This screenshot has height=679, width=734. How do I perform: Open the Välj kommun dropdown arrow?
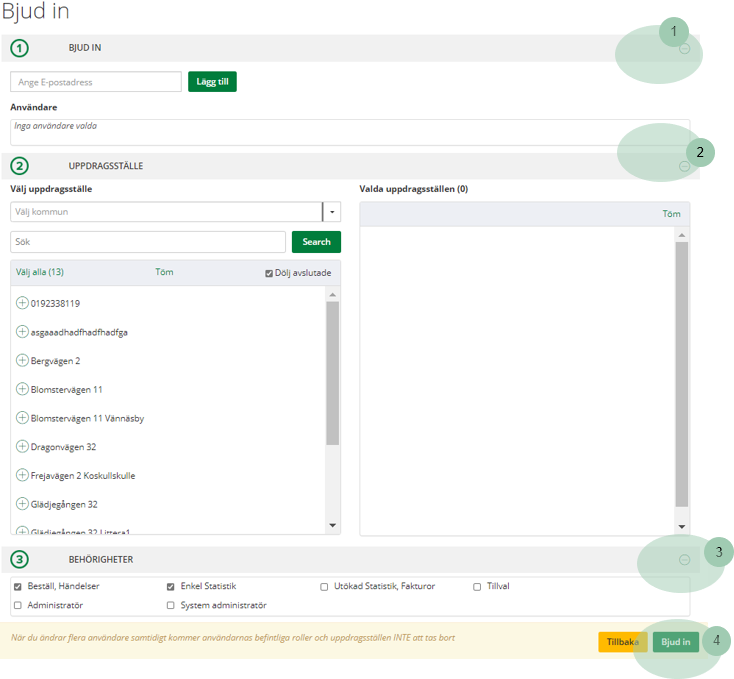332,212
